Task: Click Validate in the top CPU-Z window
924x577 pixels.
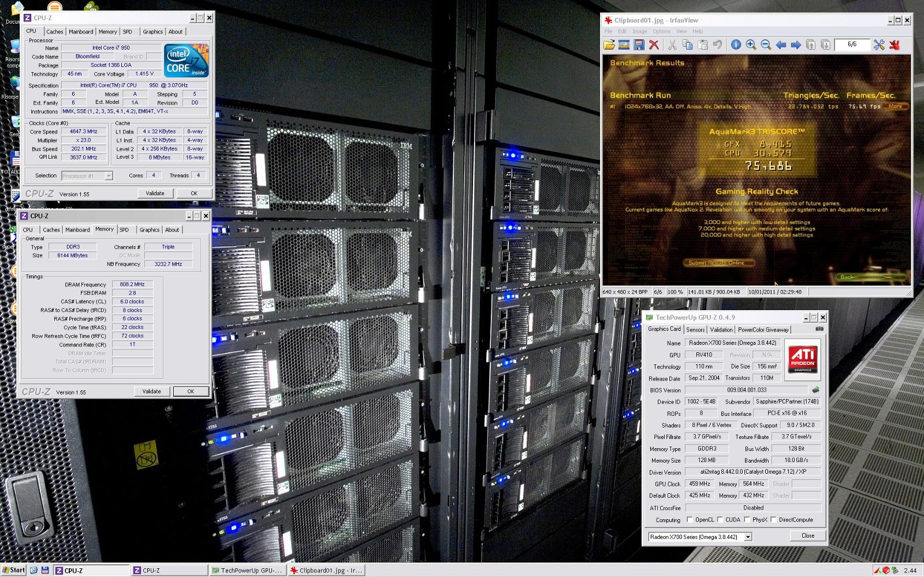Action: 155,193
